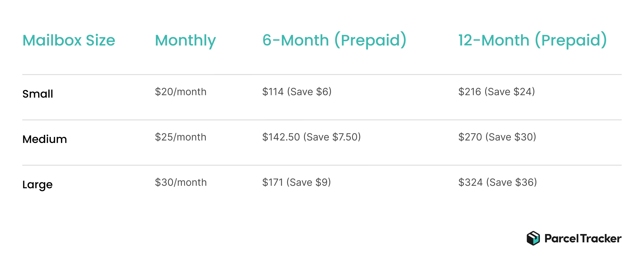Pick the $216 (Save $24) plan
The height and width of the screenshot is (269, 644).
tap(497, 92)
